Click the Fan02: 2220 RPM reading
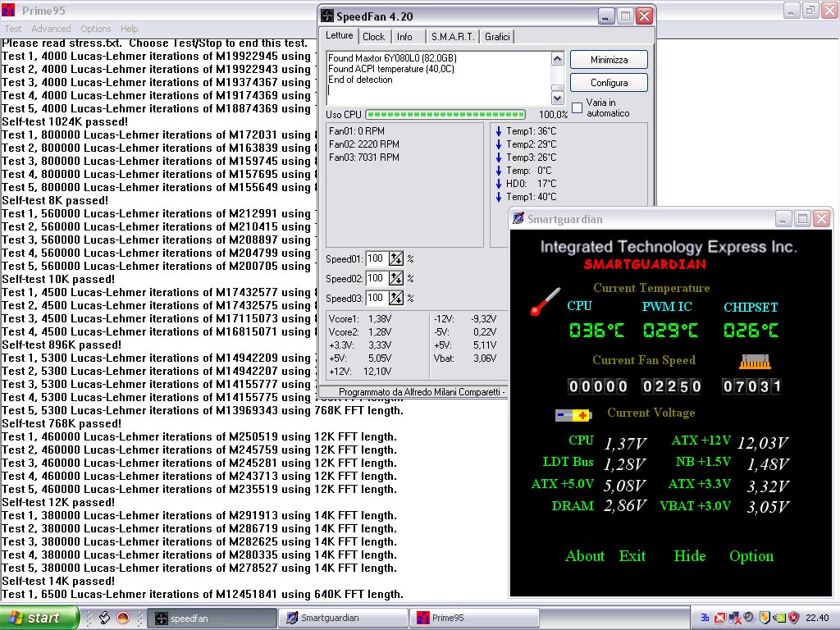 363,144
